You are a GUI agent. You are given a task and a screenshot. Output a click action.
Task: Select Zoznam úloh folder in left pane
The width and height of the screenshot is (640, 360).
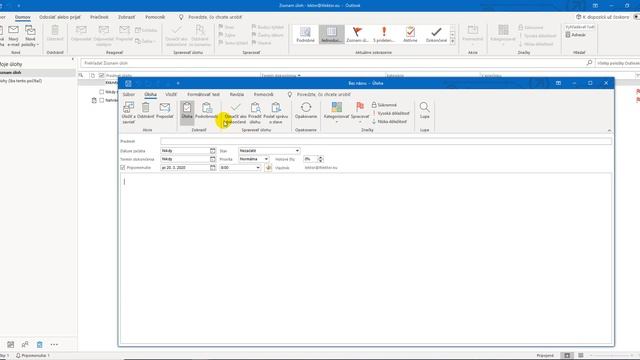tap(38, 72)
